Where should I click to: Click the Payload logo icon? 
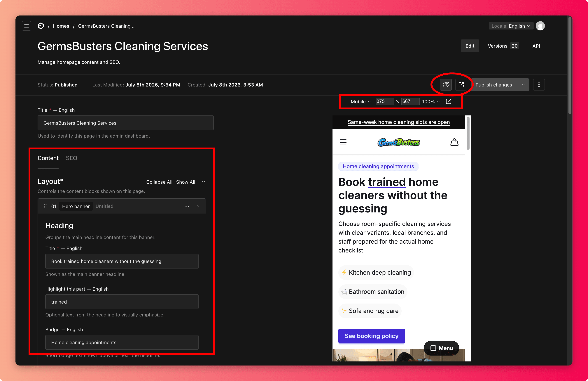pyautogui.click(x=41, y=26)
